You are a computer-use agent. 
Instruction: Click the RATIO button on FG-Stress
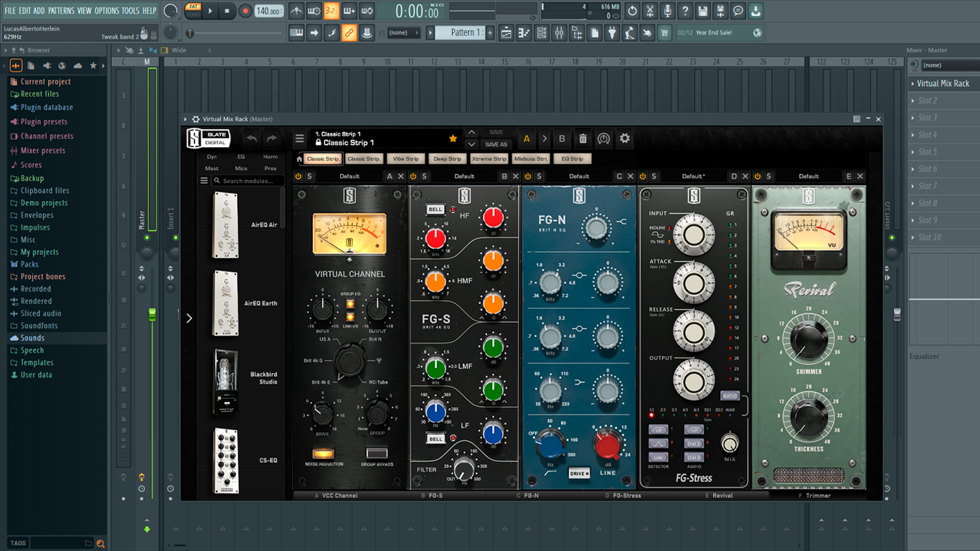[729, 396]
